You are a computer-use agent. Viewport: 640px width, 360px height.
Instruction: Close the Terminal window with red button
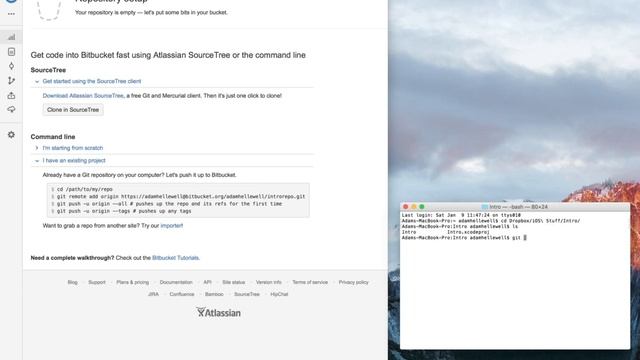pos(406,207)
